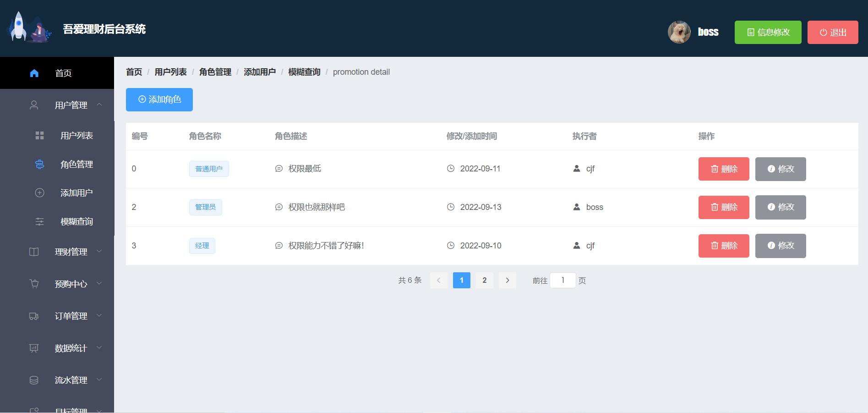Screen dimensions: 868x413
Task: Click the 共 6 条 total count
Action: click(x=410, y=280)
